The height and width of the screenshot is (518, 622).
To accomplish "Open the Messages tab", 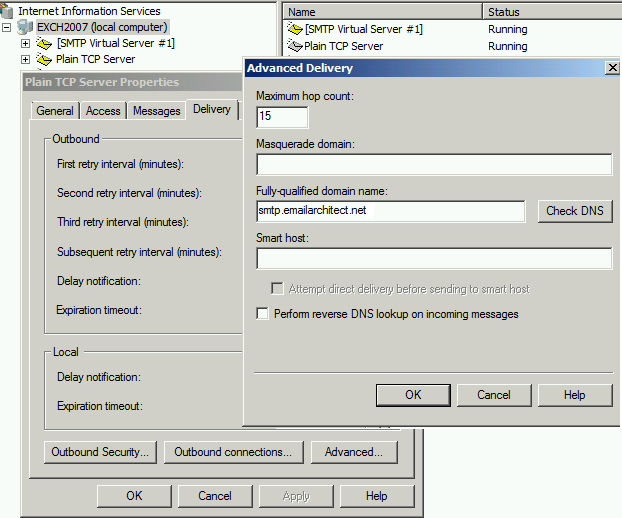I will pyautogui.click(x=157, y=111).
